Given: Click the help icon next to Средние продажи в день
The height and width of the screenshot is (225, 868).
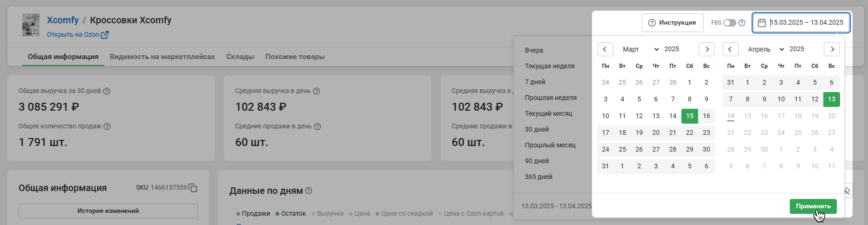Looking at the screenshot, I should (317, 126).
